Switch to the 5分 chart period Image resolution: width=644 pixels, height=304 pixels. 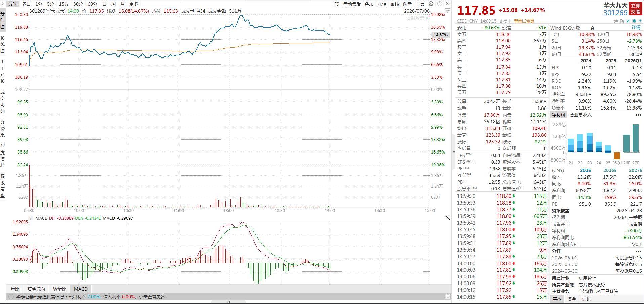[50, 4]
